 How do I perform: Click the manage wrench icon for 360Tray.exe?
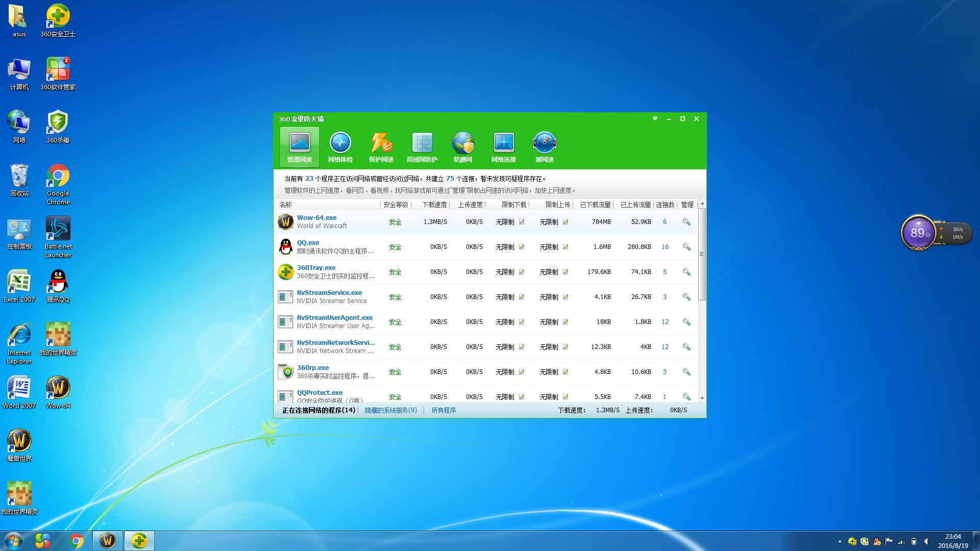pyautogui.click(x=687, y=272)
